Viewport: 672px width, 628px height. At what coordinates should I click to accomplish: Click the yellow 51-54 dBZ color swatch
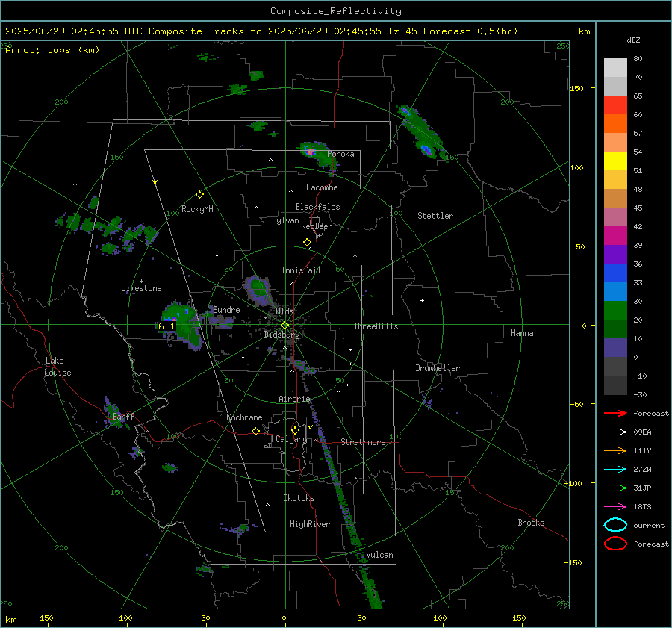pos(615,161)
